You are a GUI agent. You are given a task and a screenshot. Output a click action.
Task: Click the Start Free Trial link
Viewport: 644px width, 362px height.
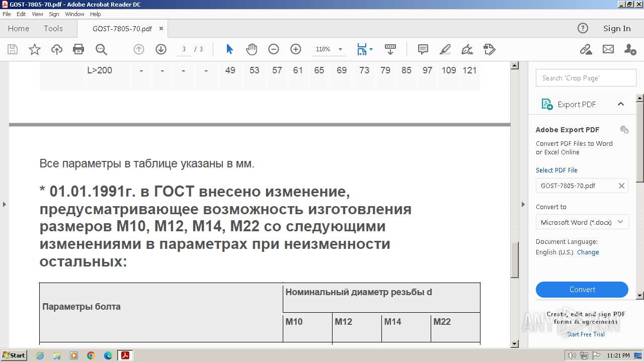[586, 334]
